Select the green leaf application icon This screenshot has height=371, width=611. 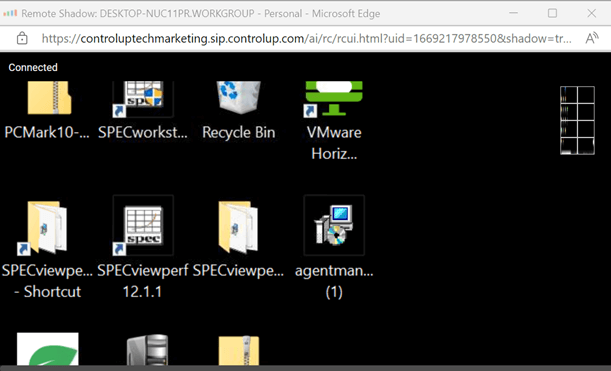point(48,349)
